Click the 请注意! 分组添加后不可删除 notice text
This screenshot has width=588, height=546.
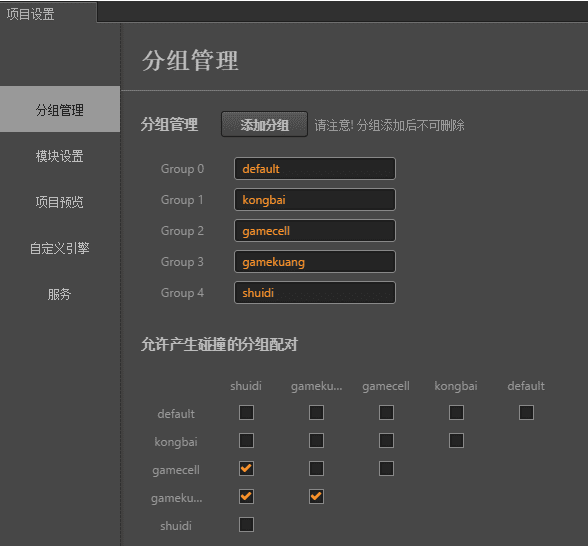389,125
